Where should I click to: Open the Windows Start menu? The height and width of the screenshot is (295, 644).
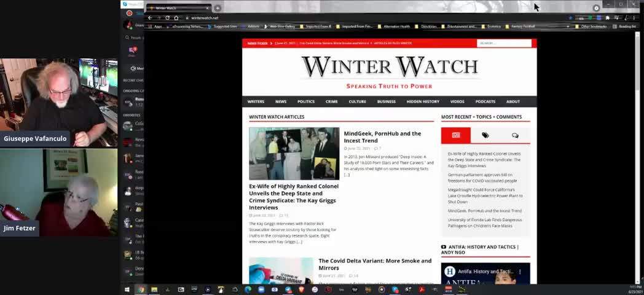coord(127,289)
